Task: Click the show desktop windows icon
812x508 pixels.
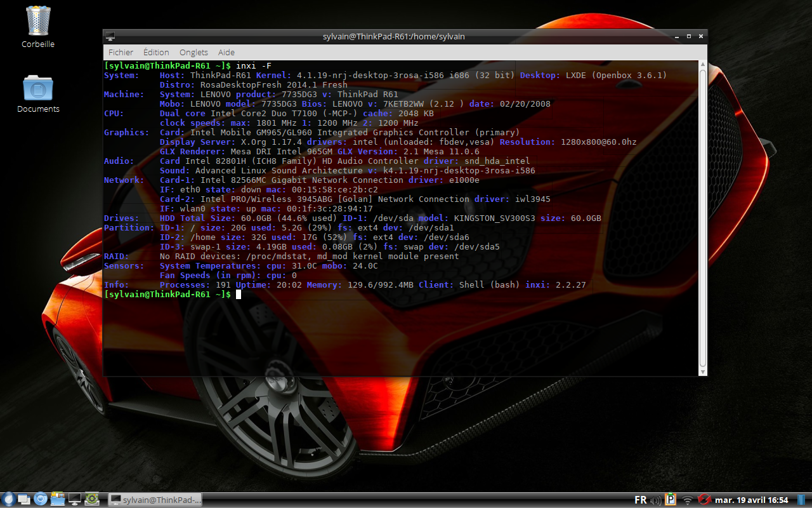Action: pyautogui.click(x=25, y=500)
